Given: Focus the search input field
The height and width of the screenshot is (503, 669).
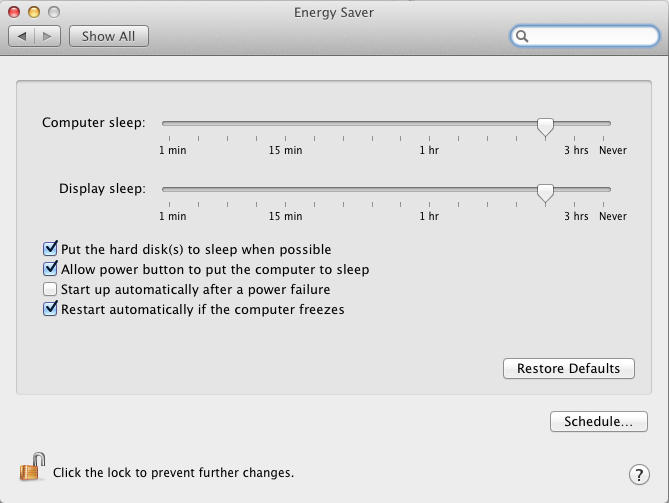Looking at the screenshot, I should coord(592,36).
